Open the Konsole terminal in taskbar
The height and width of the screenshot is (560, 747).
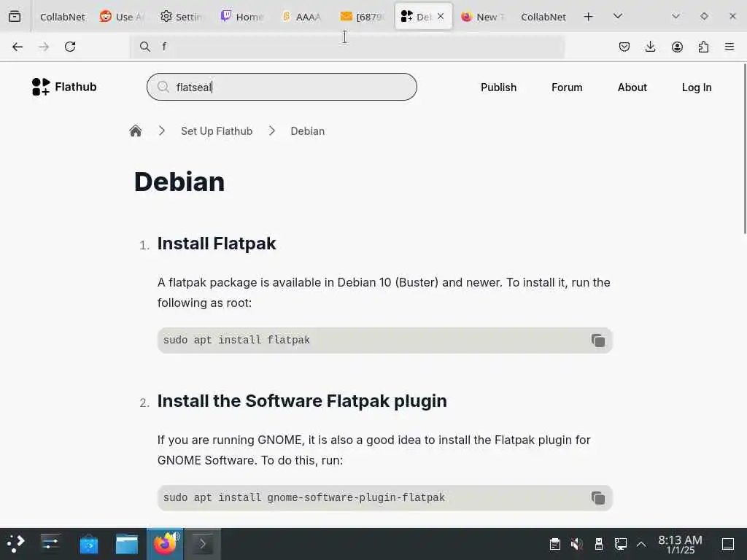coord(203,544)
